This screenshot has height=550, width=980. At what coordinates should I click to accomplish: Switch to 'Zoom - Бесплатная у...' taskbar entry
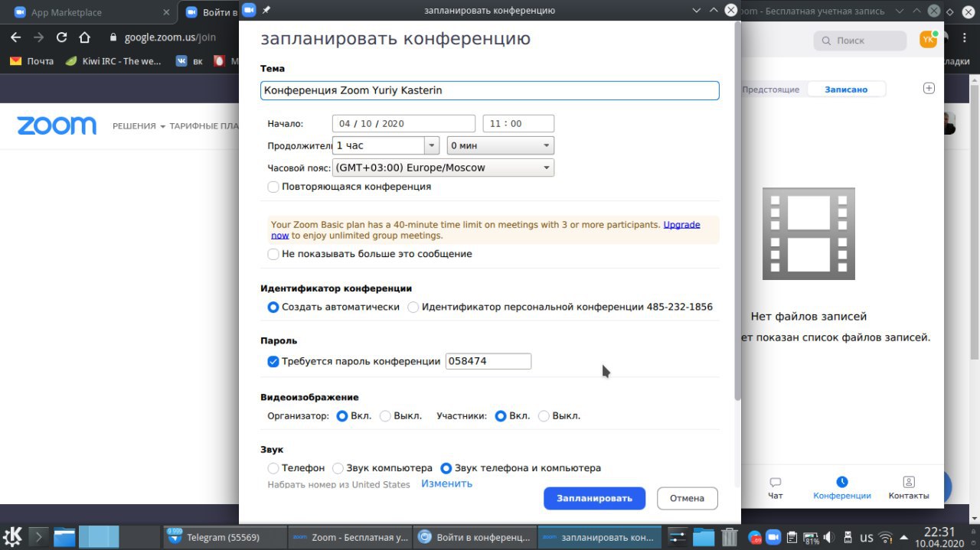(351, 537)
